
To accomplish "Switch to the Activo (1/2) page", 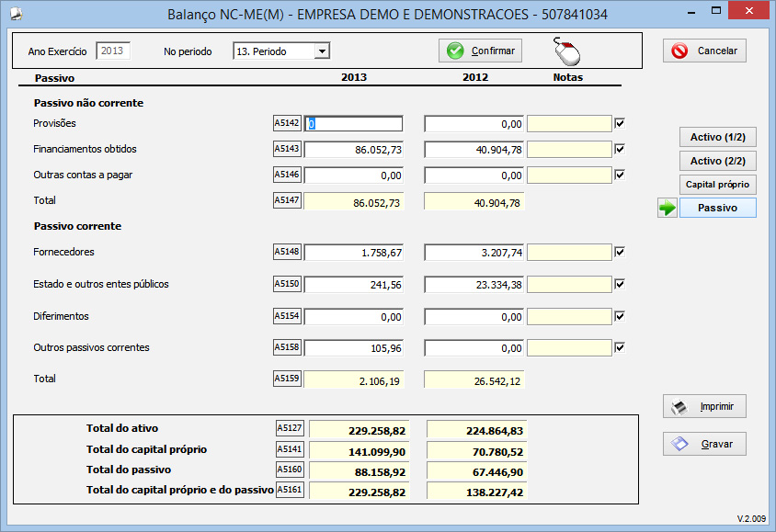I will pyautogui.click(x=717, y=137).
